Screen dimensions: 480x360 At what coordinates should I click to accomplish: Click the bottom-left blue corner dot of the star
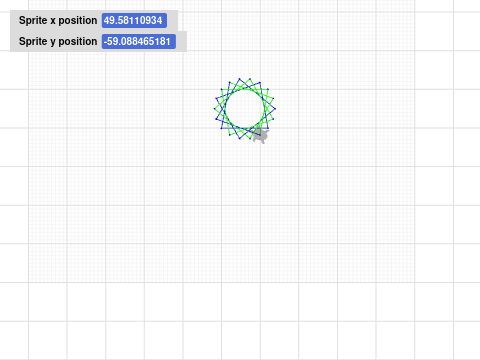(x=221, y=128)
